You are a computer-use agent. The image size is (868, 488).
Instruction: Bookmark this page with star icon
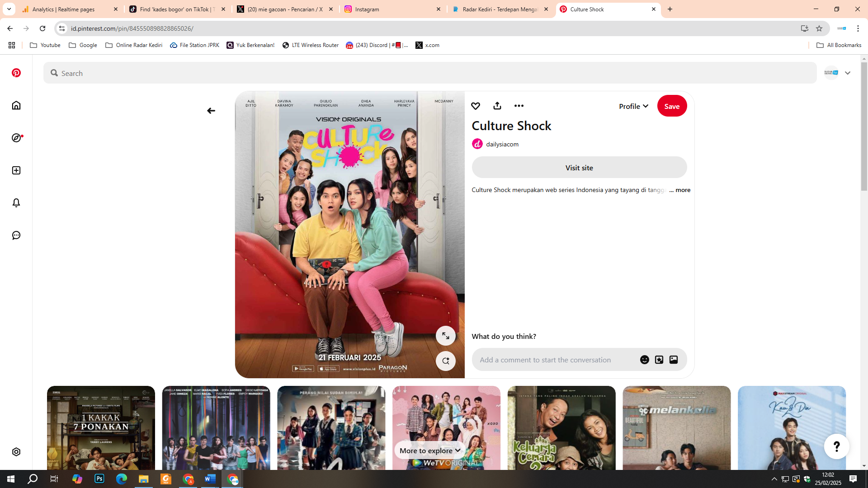coord(819,28)
